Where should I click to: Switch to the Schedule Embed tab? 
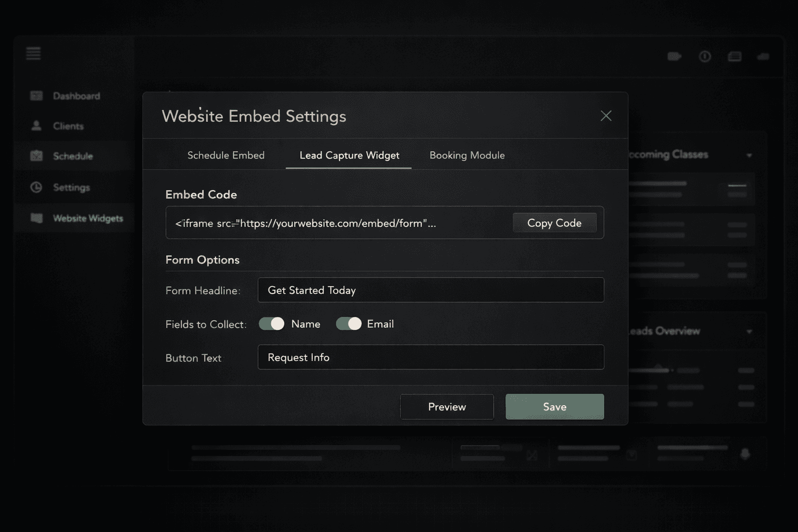click(226, 155)
